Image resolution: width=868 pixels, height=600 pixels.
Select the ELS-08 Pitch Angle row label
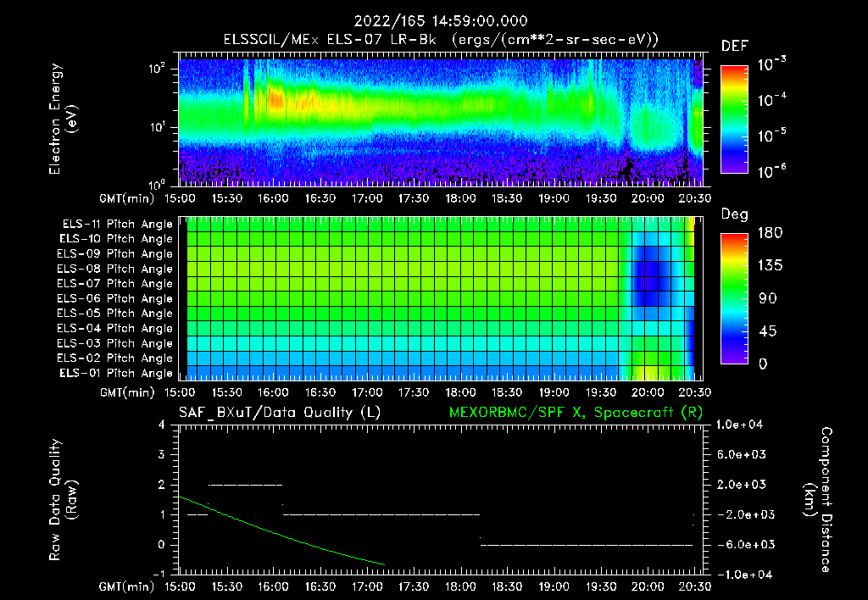tap(115, 269)
